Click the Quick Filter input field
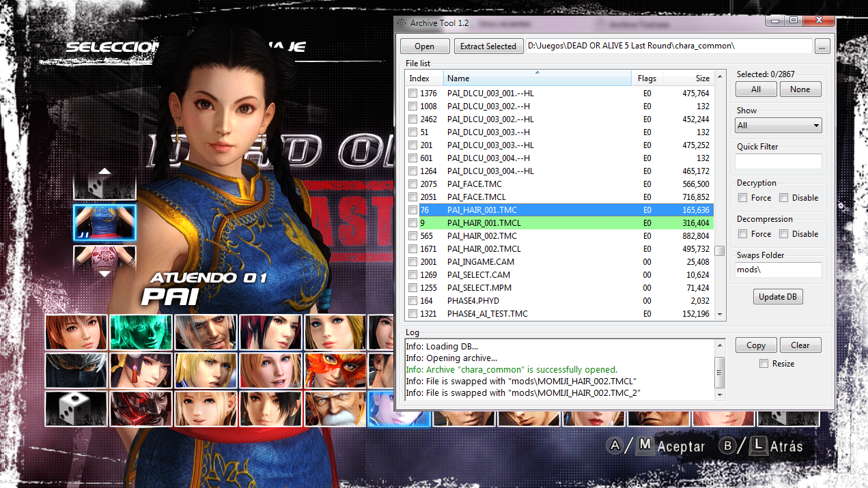This screenshot has width=868, height=488. pyautogui.click(x=779, y=162)
